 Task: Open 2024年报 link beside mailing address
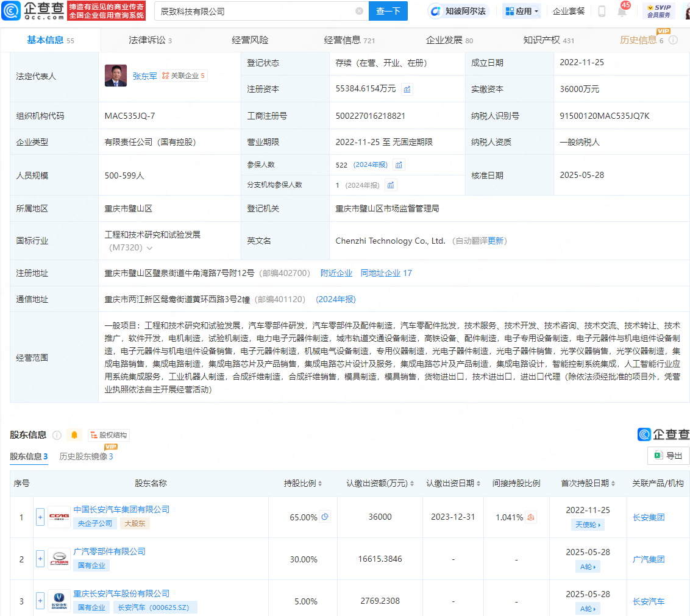(336, 299)
